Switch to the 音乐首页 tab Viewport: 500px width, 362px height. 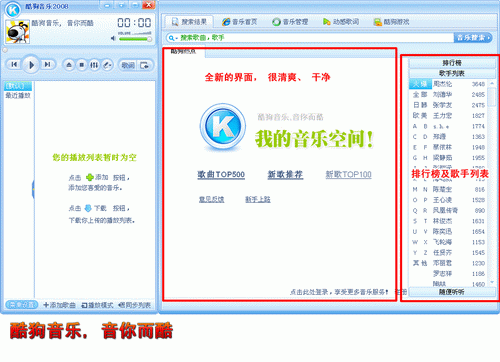tap(240, 22)
